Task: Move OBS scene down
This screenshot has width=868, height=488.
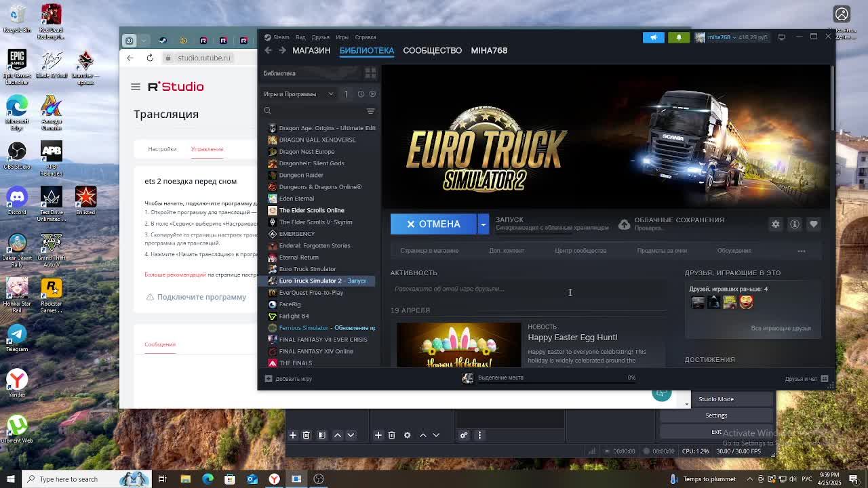Action: [351, 435]
